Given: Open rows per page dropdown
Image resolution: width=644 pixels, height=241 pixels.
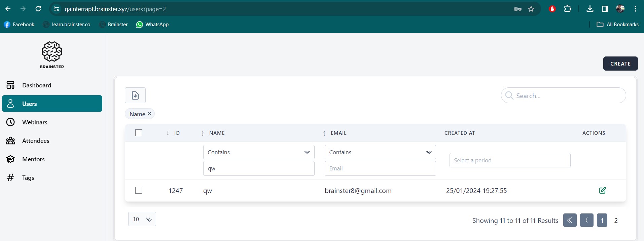Looking at the screenshot, I should tap(142, 219).
